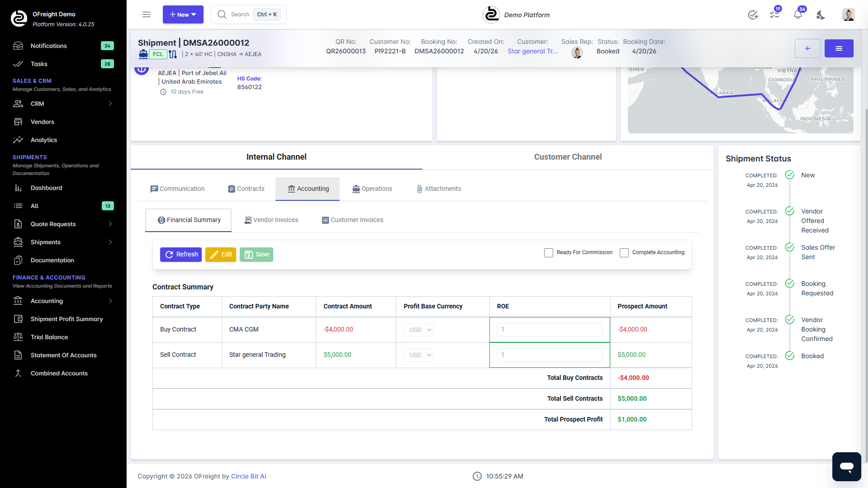
Task: Open the blue shipment menu button
Action: pyautogui.click(x=839, y=48)
